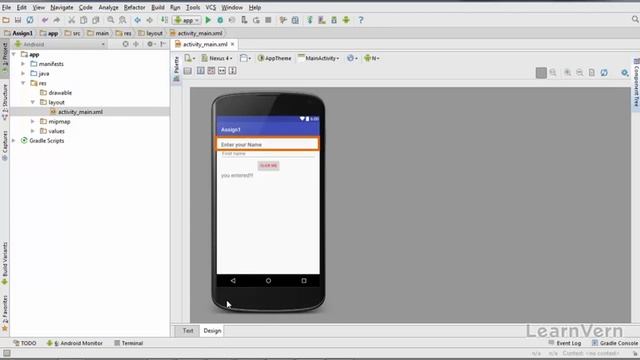The image size is (640, 360).
Task: Click the Copy toolbar icon
Action: pyautogui.click(x=83, y=20)
